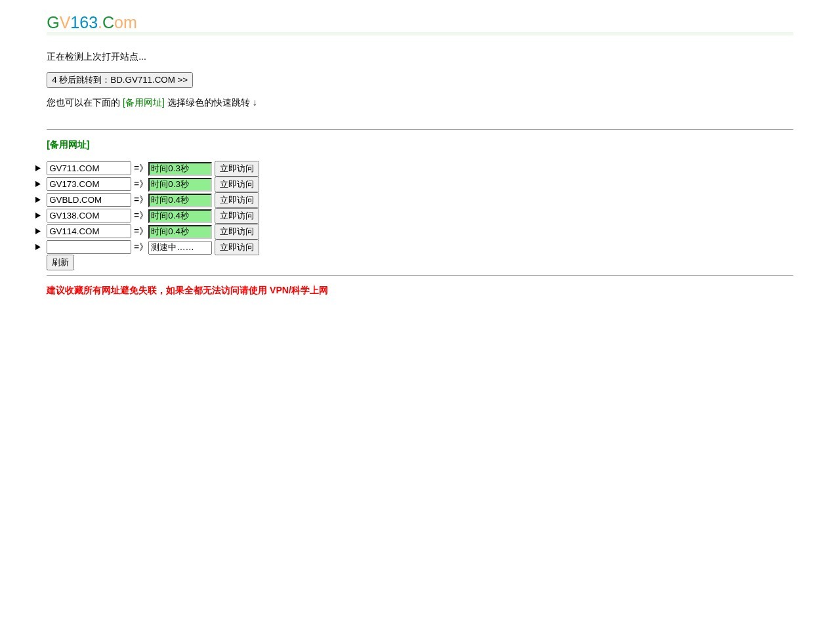This screenshot has width=840, height=630.
Task: Click the triangle marker beside GV114.COM
Action: coord(38,232)
